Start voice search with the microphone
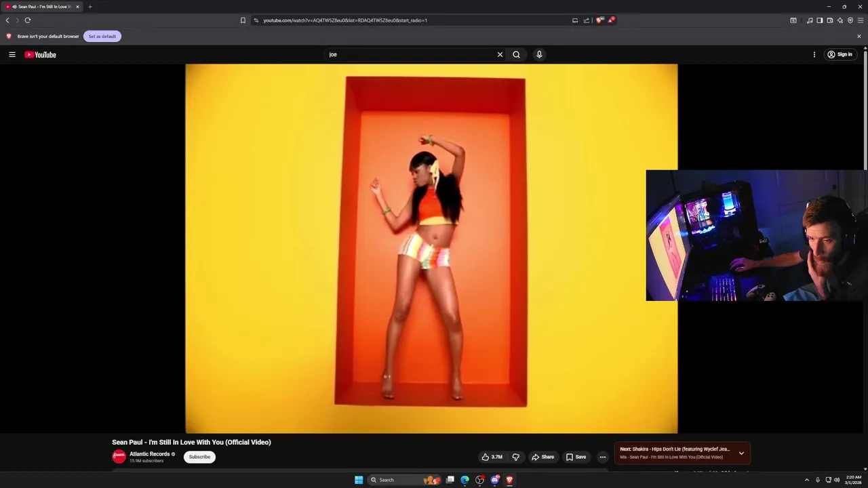 click(539, 54)
